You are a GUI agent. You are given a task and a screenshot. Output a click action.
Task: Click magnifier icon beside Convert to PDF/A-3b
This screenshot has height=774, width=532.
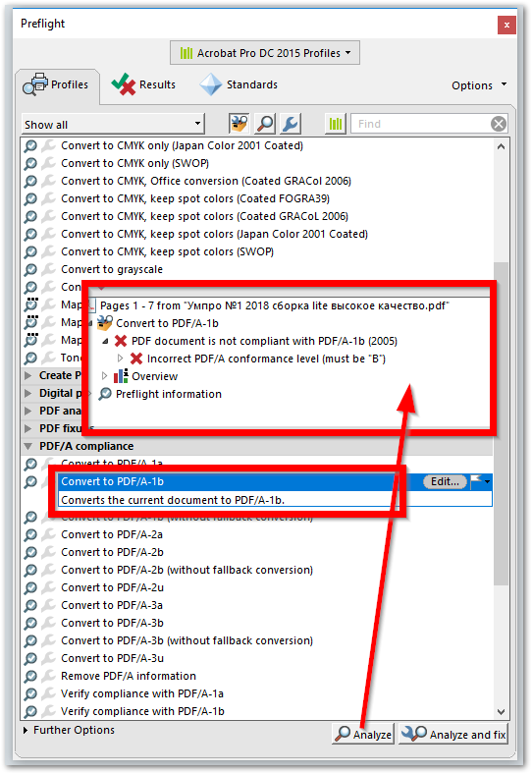[30, 624]
